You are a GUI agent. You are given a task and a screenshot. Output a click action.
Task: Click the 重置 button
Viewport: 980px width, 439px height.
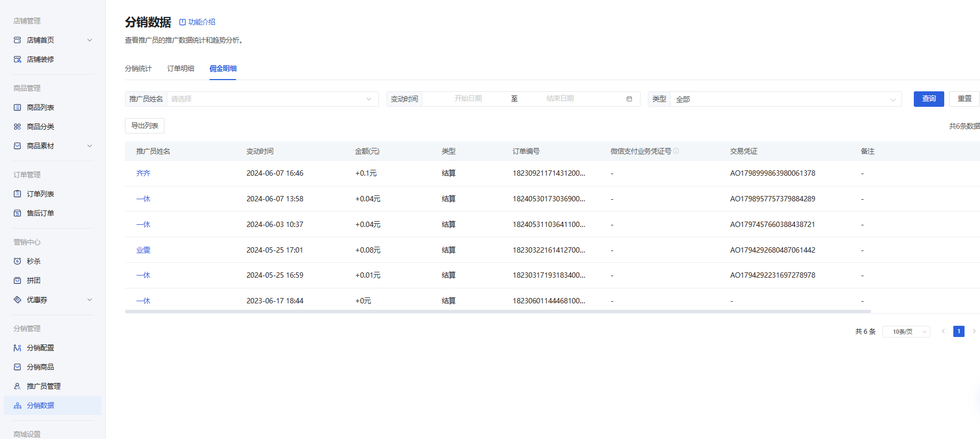[x=965, y=99]
